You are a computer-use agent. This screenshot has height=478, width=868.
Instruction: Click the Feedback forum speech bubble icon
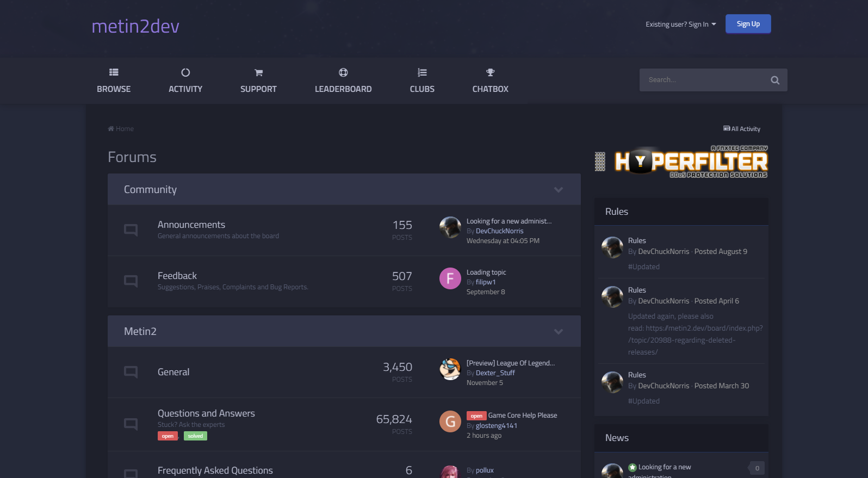point(131,281)
